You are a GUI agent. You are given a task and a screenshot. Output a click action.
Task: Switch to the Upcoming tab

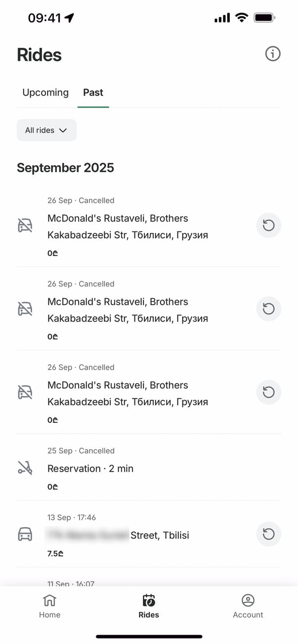(x=45, y=93)
